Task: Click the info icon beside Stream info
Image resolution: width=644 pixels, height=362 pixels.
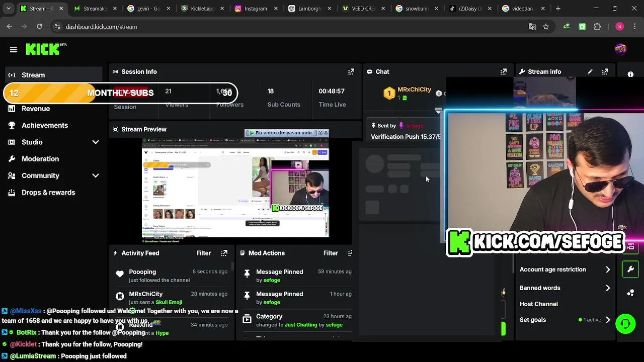Action: point(630,74)
